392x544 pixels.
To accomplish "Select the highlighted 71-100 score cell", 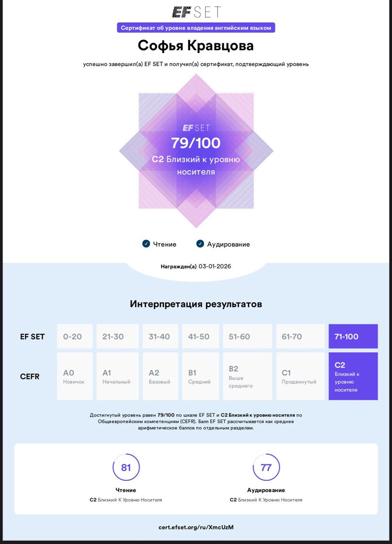I will click(x=353, y=336).
